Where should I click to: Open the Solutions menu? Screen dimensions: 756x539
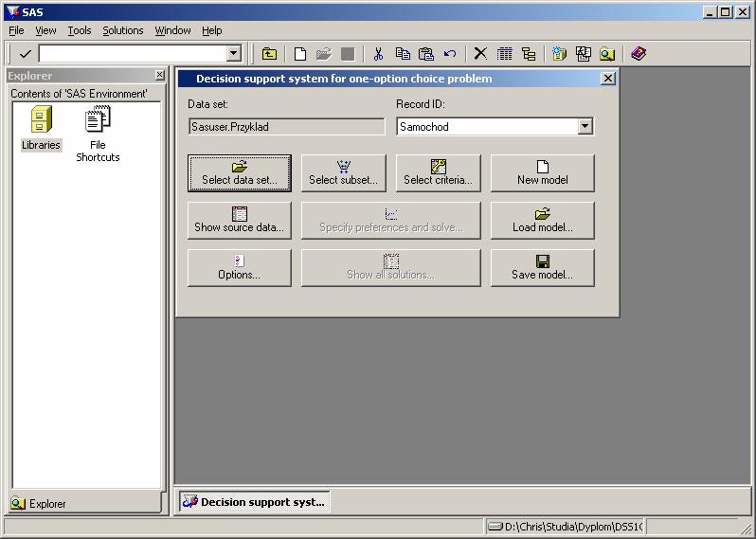click(123, 30)
